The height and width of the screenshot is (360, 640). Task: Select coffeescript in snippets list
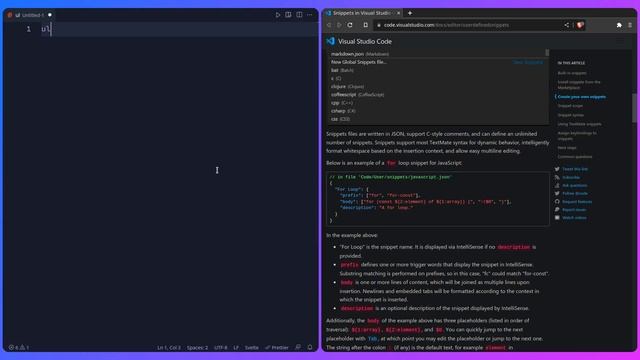pyautogui.click(x=437, y=95)
